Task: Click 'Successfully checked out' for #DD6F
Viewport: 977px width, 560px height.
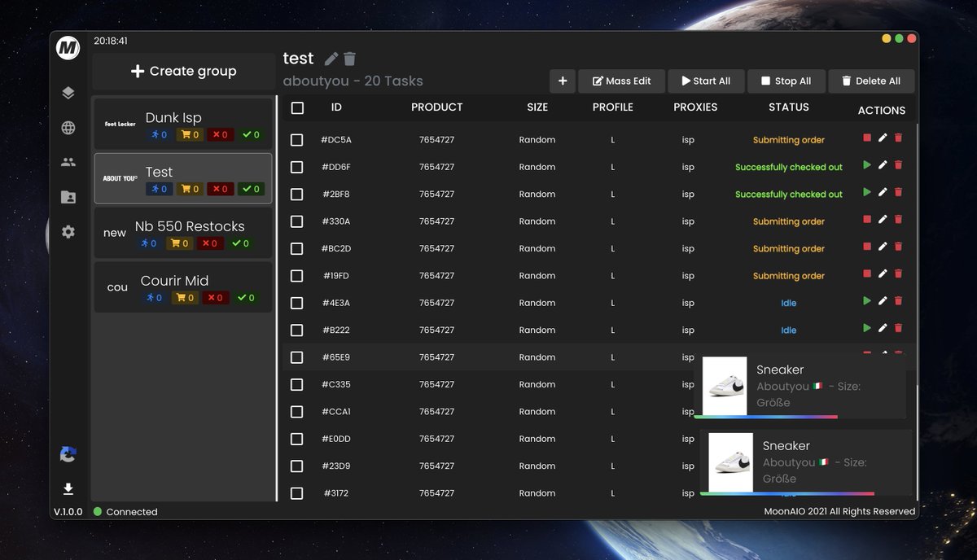Action: 789,167
